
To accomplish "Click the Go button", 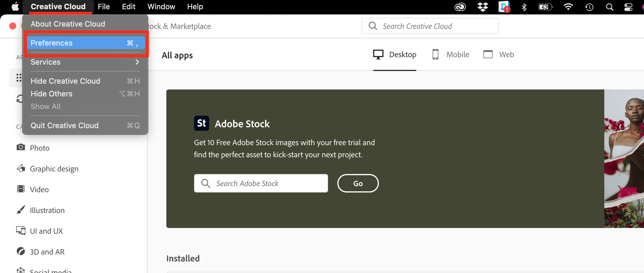I will coord(358,183).
